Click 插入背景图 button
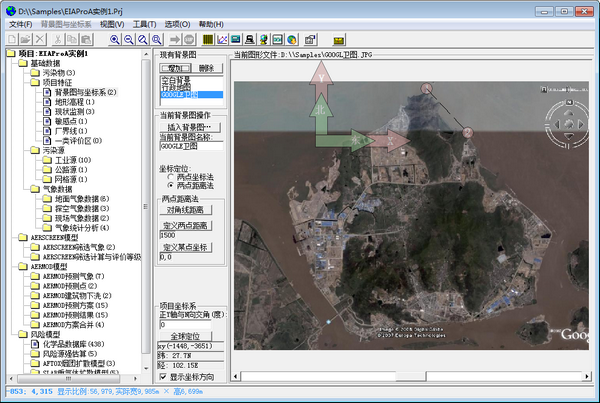The height and width of the screenshot is (403, 600). 192,127
